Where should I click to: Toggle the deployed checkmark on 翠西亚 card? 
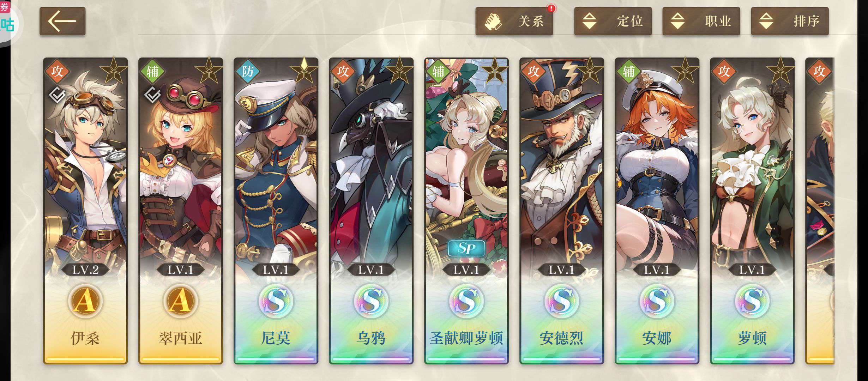click(x=152, y=95)
